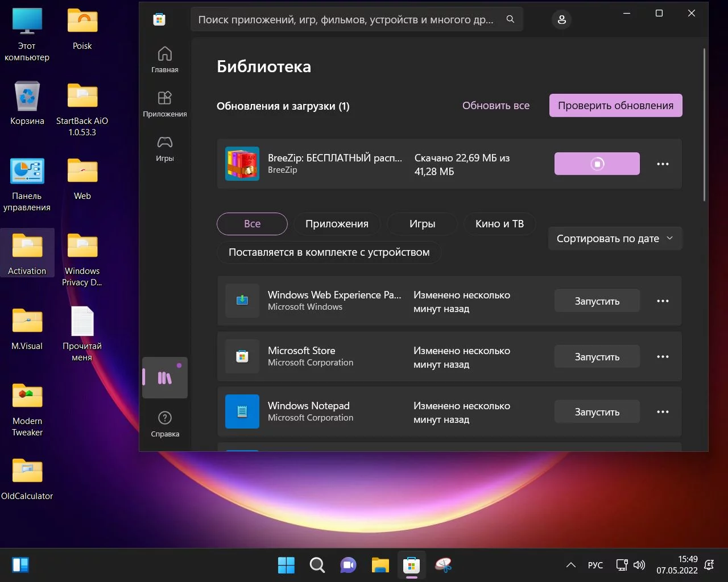Select the 'Кино и ТВ' filter
Image resolution: width=728 pixels, height=582 pixels.
coord(499,224)
